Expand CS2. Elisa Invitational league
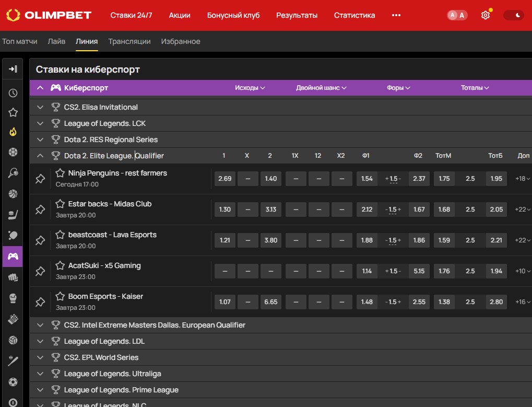 pos(40,107)
